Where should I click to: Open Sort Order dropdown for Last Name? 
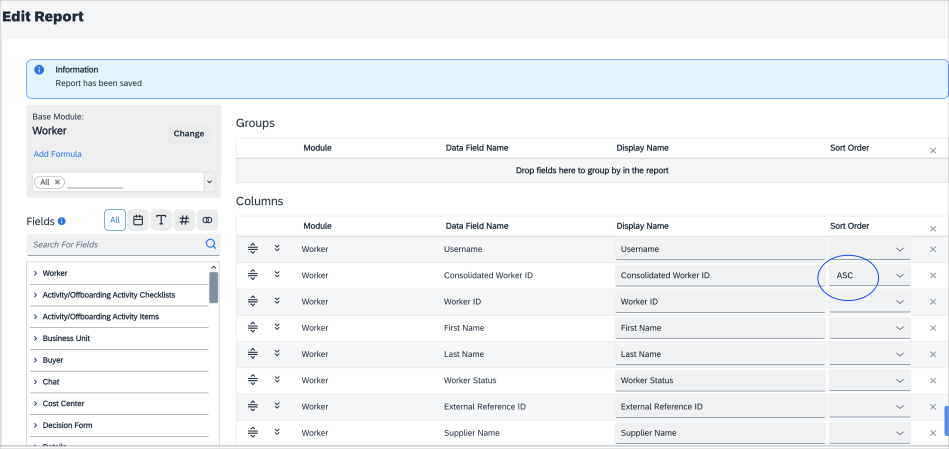[870, 354]
